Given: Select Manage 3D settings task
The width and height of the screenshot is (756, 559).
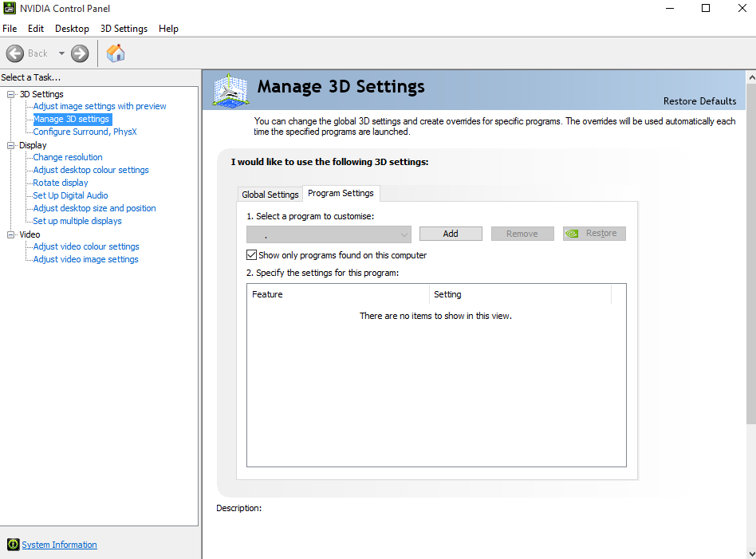Looking at the screenshot, I should [x=72, y=119].
